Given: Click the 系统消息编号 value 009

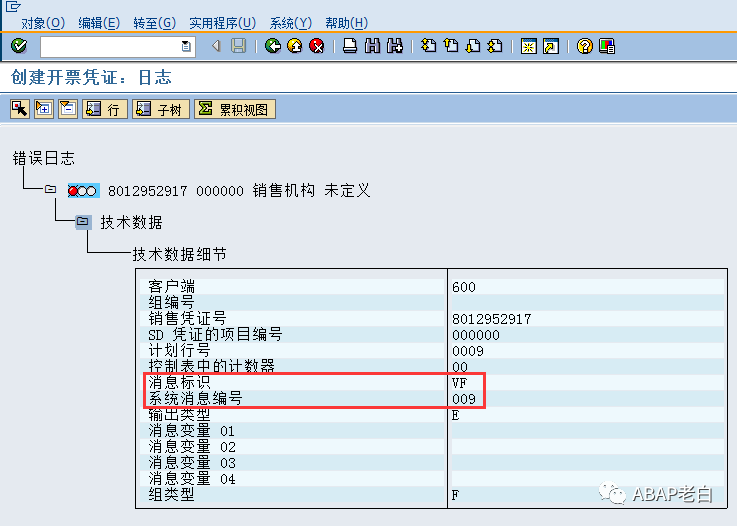Looking at the screenshot, I should click(464, 399).
